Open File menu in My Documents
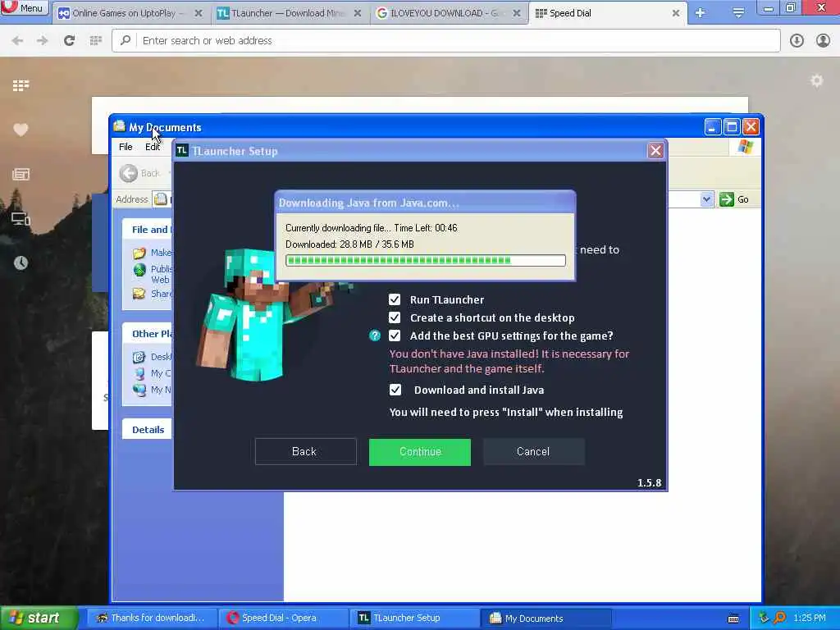This screenshot has width=840, height=630. [x=126, y=147]
